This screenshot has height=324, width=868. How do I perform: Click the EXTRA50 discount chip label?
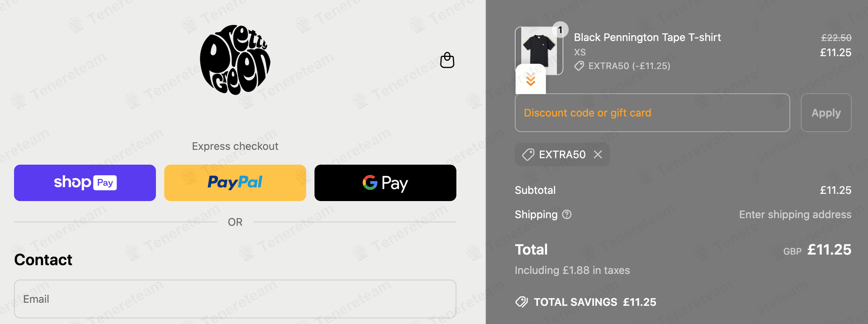click(562, 154)
